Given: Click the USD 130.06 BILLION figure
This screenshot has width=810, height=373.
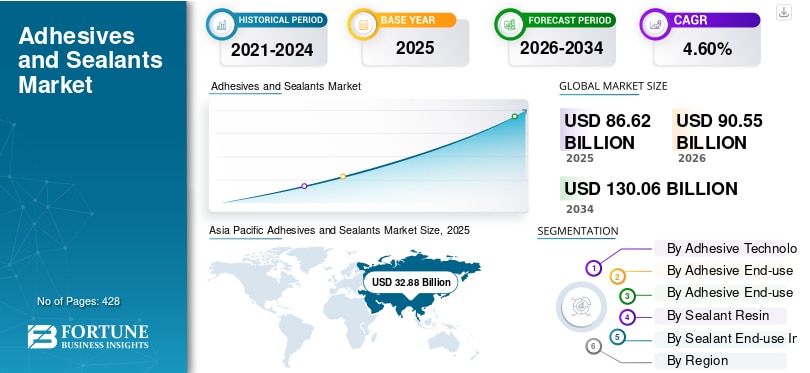Looking at the screenshot, I should tap(650, 189).
